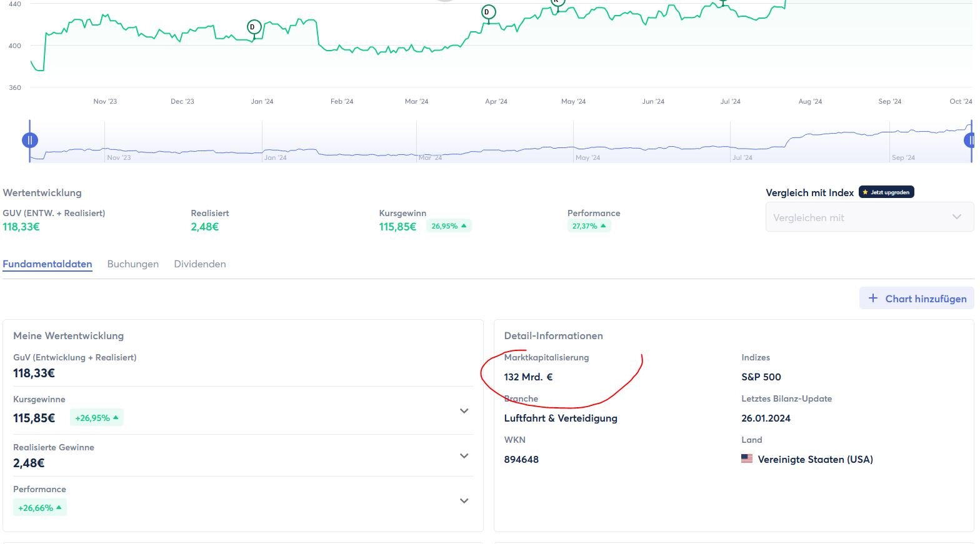Click the +26,66% badge in Meine Wertentwicklung
The height and width of the screenshot is (544, 980).
tap(39, 508)
